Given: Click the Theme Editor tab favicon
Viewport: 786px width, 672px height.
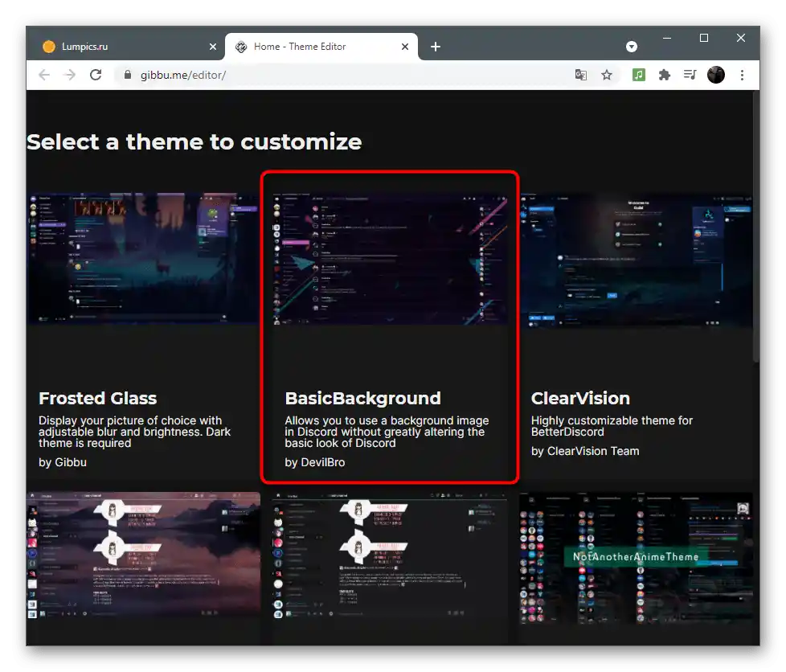Looking at the screenshot, I should pos(241,47).
